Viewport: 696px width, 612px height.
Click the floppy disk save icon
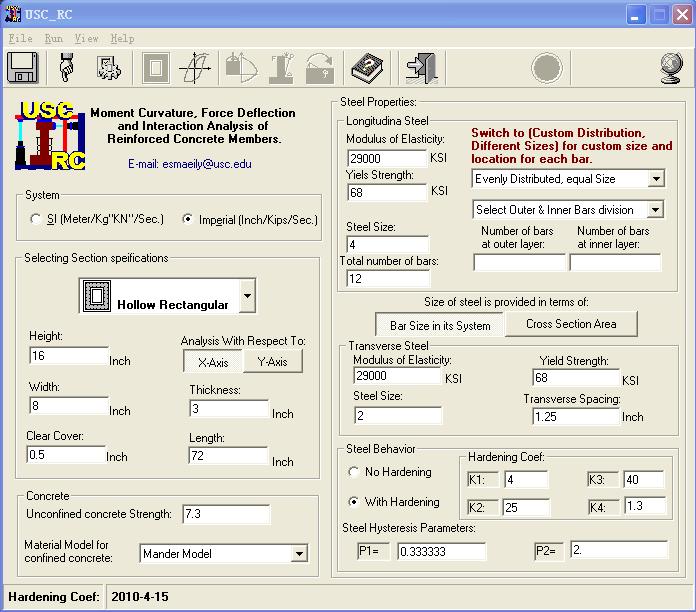pyautogui.click(x=23, y=68)
